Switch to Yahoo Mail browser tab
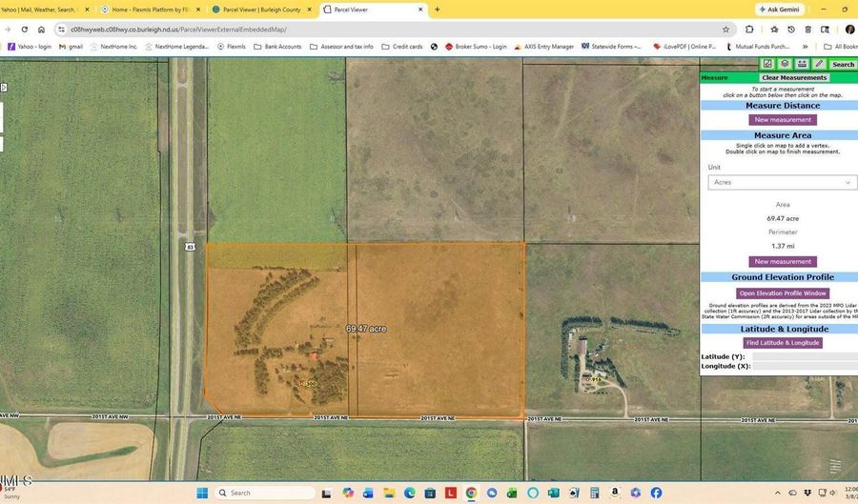This screenshot has height=504, width=858. (x=45, y=10)
